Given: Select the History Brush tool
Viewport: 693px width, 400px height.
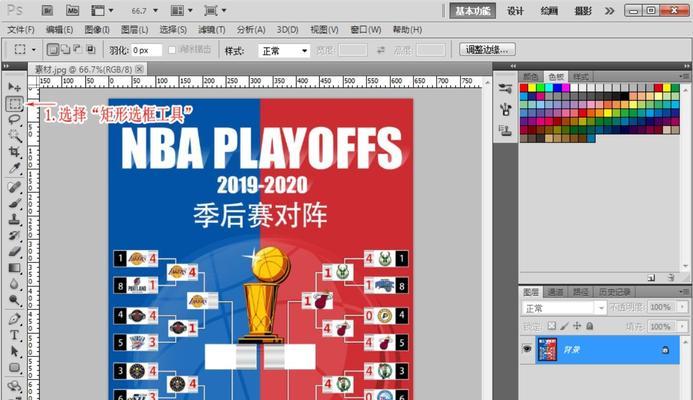Looking at the screenshot, I should (x=14, y=235).
